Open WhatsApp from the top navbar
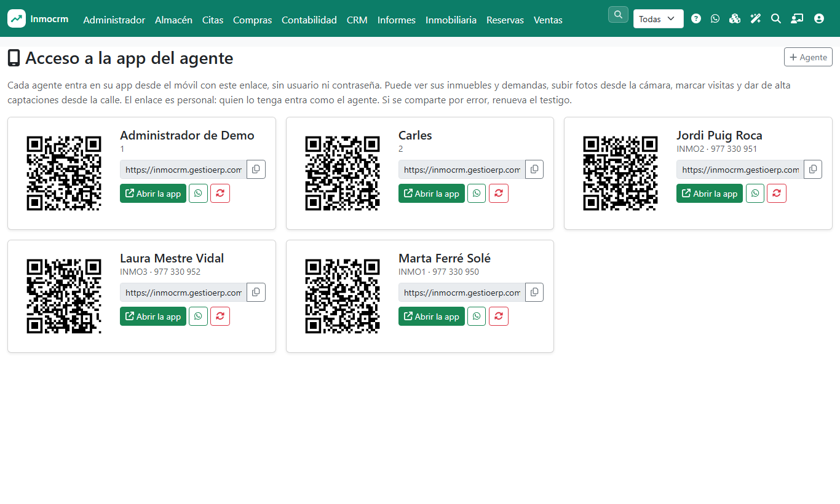Image resolution: width=840 pixels, height=504 pixels. (715, 19)
